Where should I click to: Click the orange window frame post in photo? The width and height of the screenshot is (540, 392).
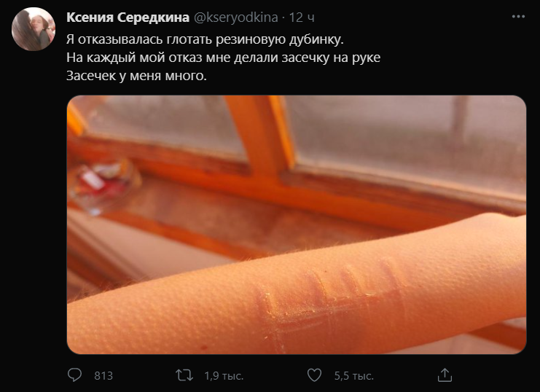(x=260, y=138)
